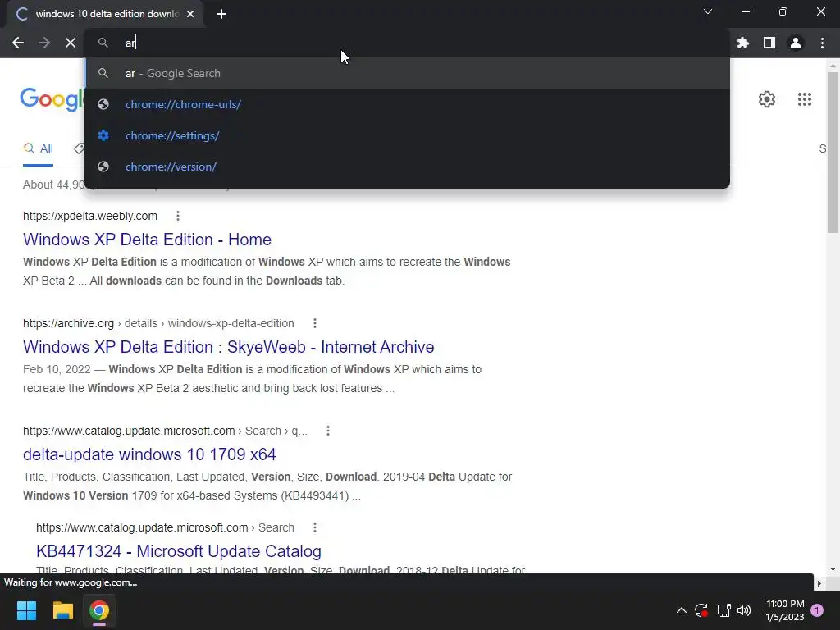This screenshot has height=630, width=840.
Task: Open the clock showing 11:00 PM
Action: coord(785,610)
